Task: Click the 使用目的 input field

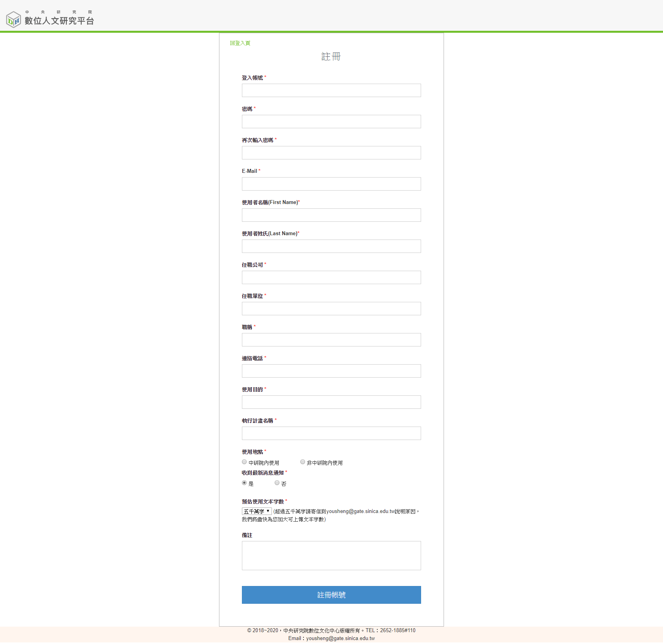Action: pos(331,402)
